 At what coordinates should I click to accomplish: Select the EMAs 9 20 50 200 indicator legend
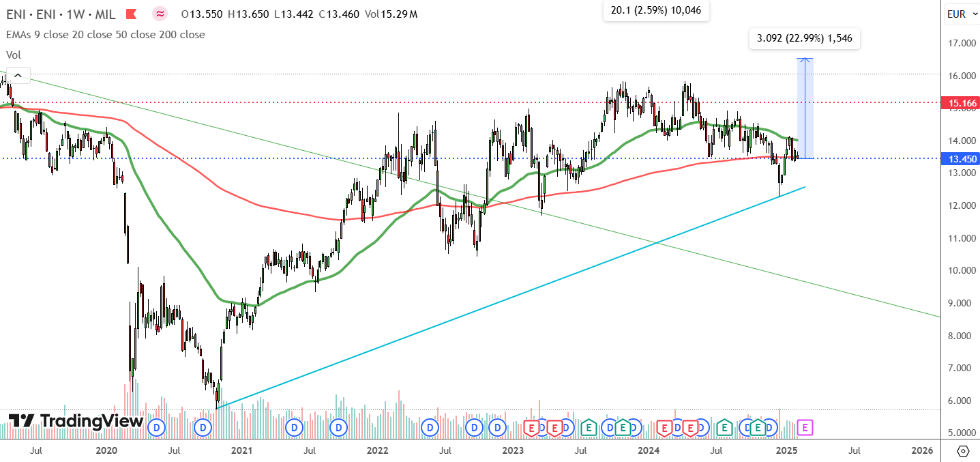(106, 34)
